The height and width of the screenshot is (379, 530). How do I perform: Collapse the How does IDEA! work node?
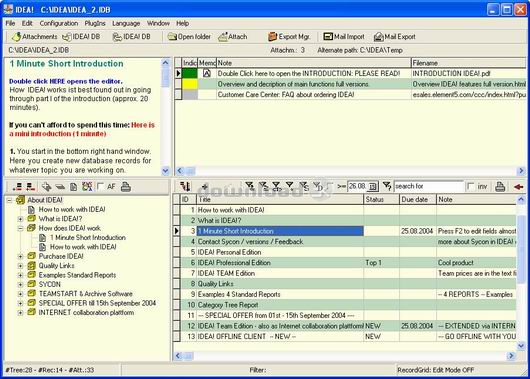pyautogui.click(x=20, y=228)
